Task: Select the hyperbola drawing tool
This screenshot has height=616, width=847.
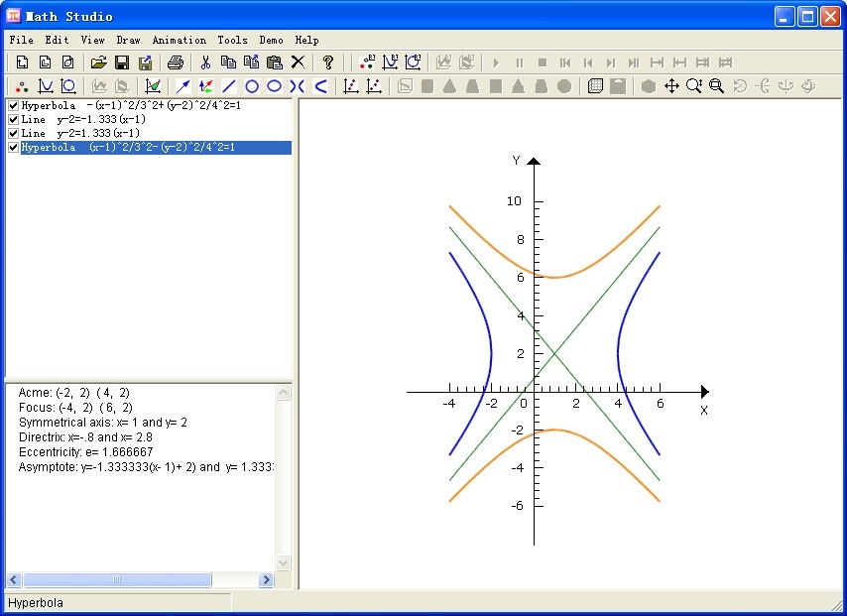Action: tap(298, 86)
